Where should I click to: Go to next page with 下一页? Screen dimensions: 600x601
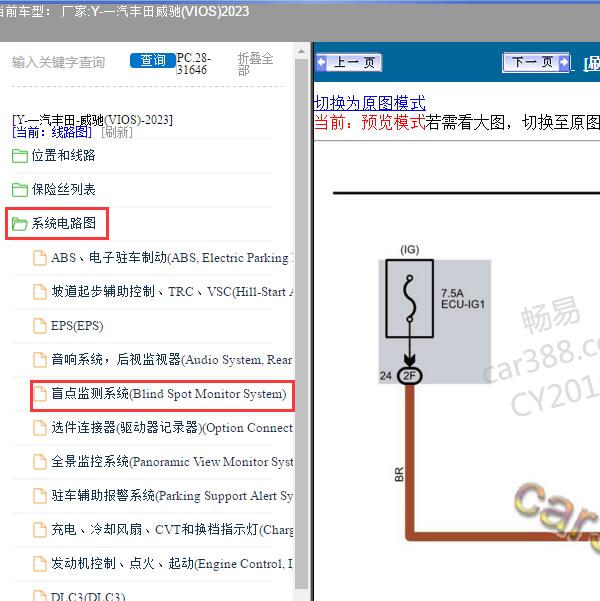536,62
